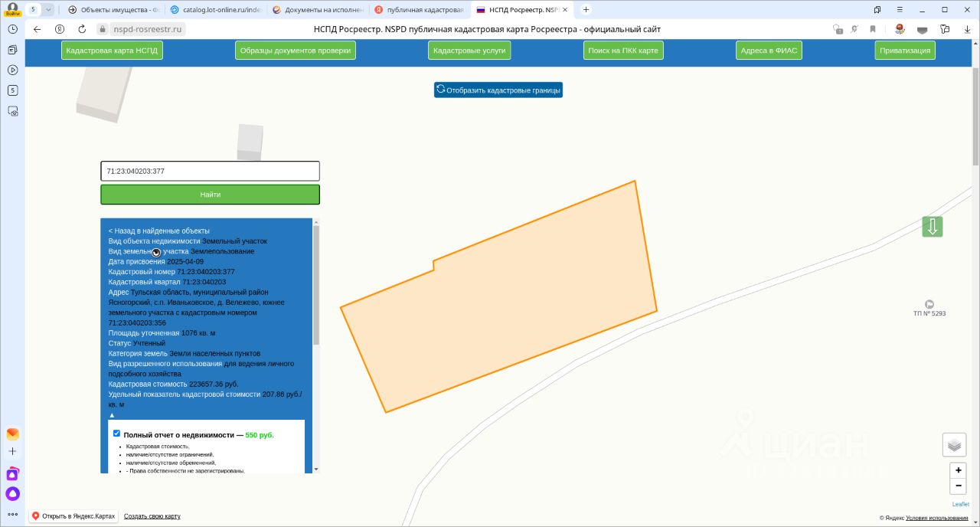Open Адреса в ФИАС
The width and height of the screenshot is (980, 527).
click(769, 51)
